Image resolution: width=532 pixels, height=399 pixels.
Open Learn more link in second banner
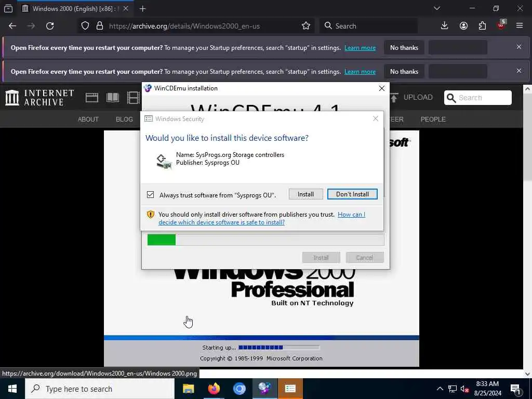pos(360,72)
